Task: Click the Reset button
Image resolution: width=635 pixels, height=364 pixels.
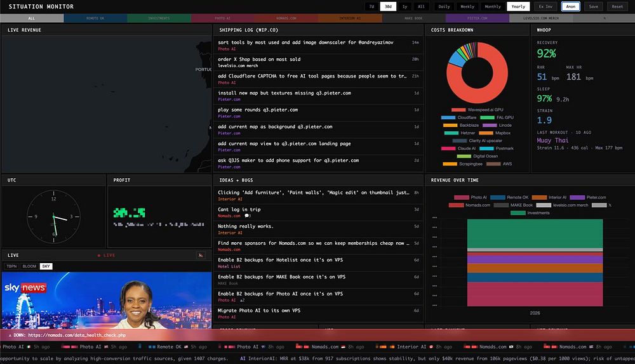Action: click(617, 6)
